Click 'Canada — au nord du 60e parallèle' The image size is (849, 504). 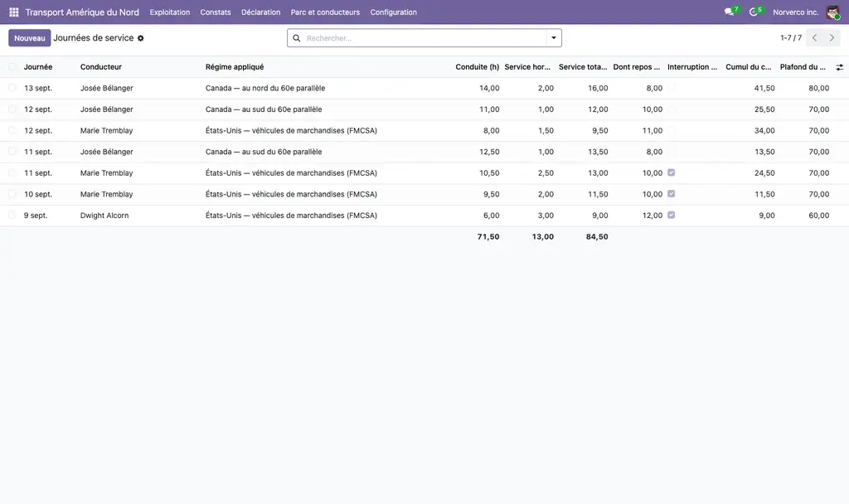(x=265, y=88)
